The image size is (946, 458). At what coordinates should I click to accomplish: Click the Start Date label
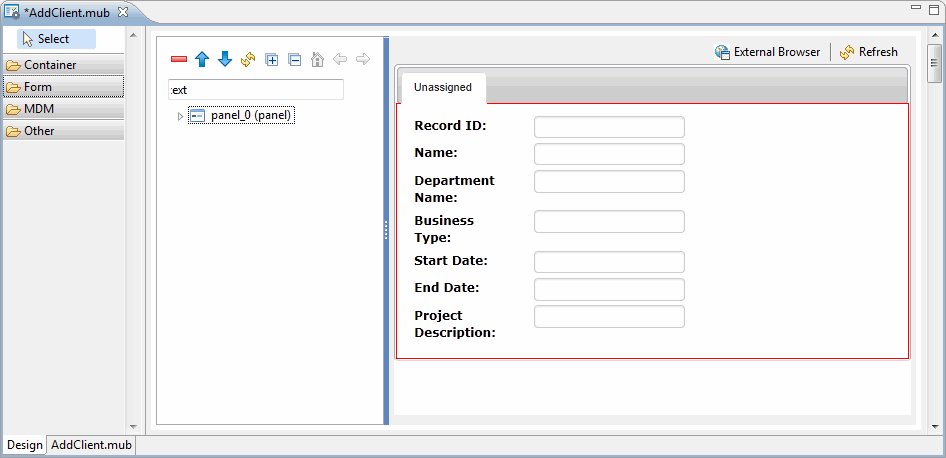point(451,261)
